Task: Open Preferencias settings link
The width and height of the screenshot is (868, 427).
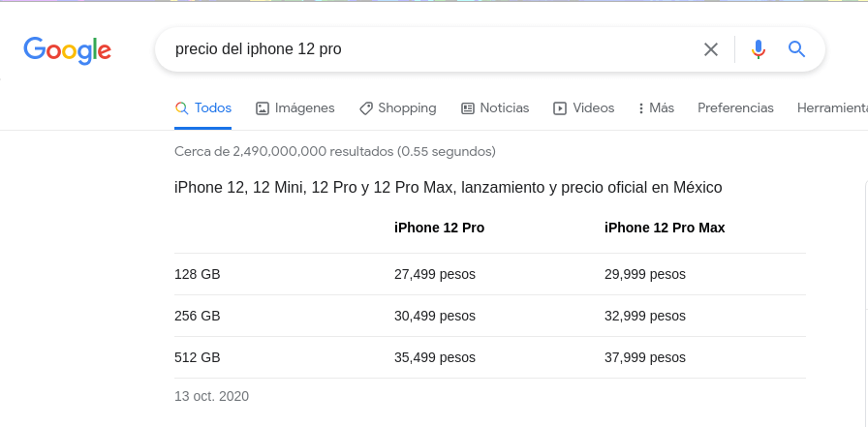Action: tap(735, 108)
